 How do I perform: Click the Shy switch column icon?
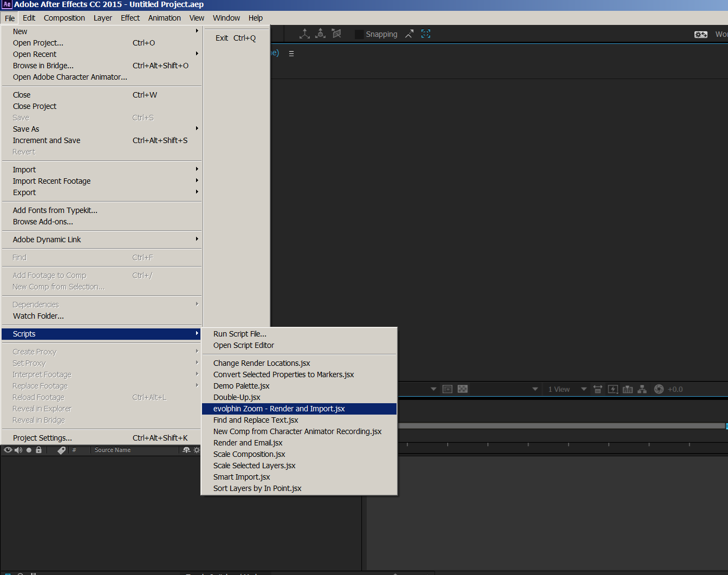(x=186, y=450)
